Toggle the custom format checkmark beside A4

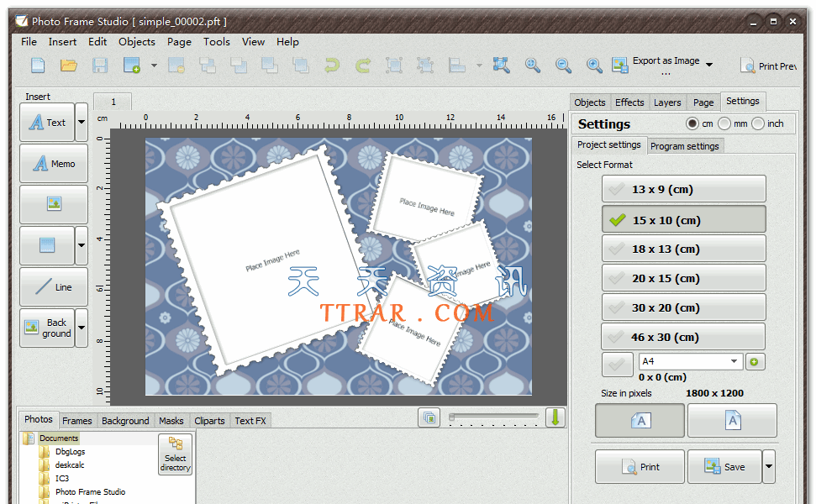pyautogui.click(x=617, y=365)
